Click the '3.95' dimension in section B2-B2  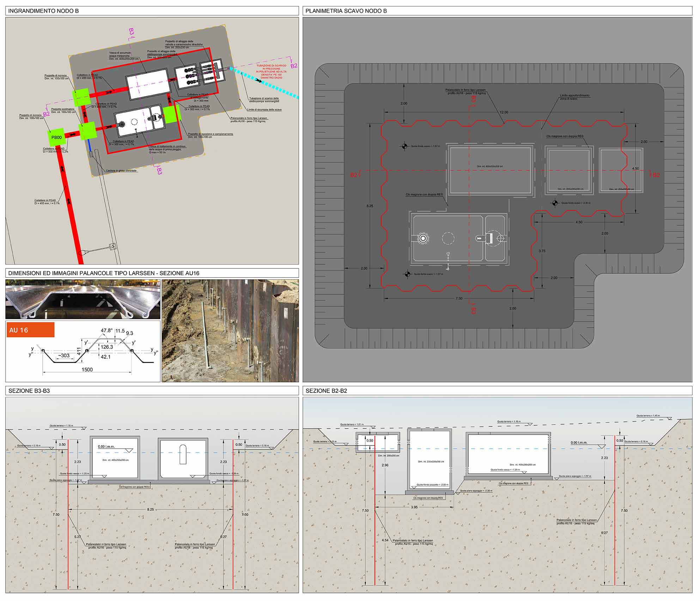414,507
